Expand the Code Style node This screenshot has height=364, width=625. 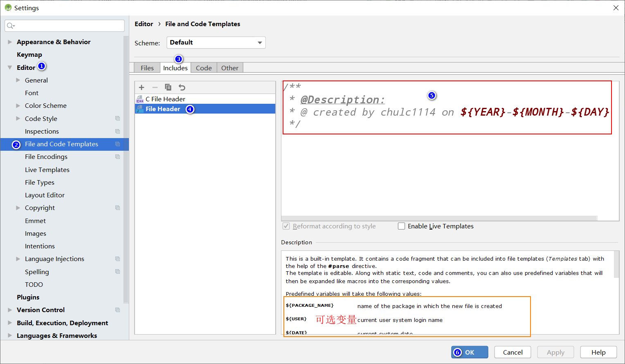tap(18, 118)
